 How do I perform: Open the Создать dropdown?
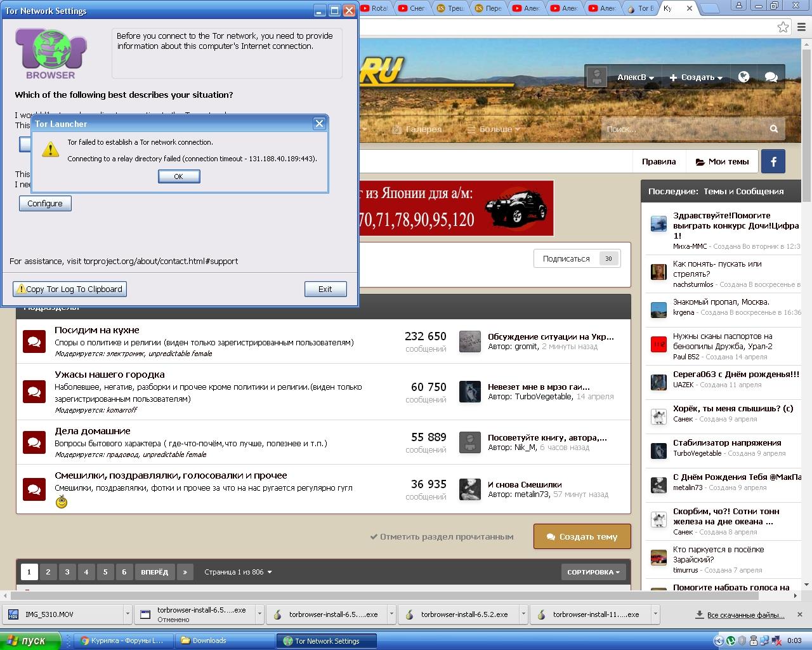[x=696, y=77]
